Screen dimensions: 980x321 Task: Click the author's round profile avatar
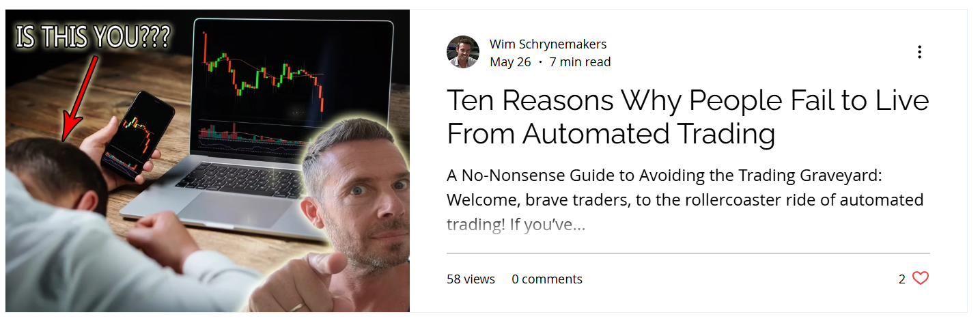tap(463, 52)
